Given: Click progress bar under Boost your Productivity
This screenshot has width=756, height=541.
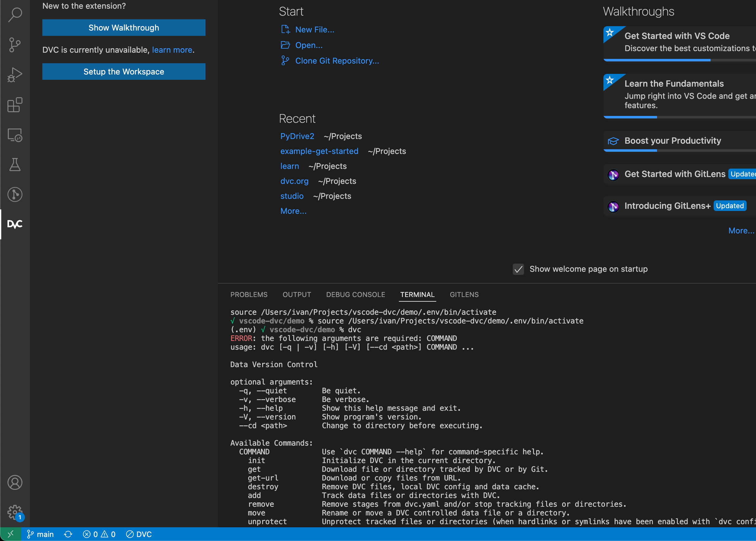Looking at the screenshot, I should pos(679,151).
